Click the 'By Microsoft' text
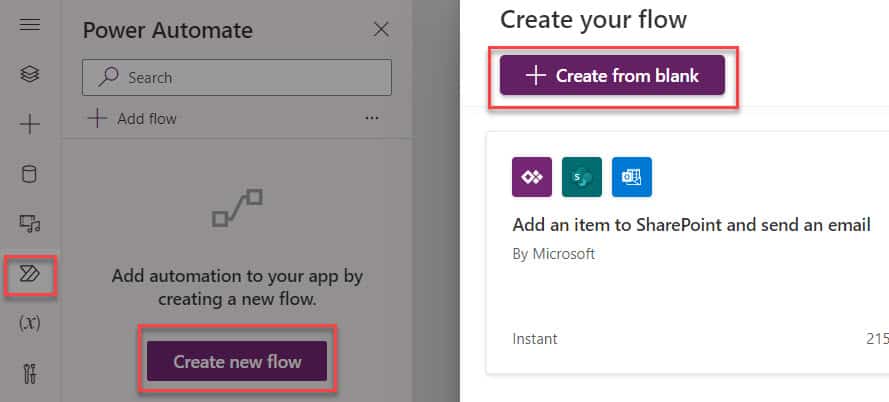The width and height of the screenshot is (889, 402). click(553, 254)
